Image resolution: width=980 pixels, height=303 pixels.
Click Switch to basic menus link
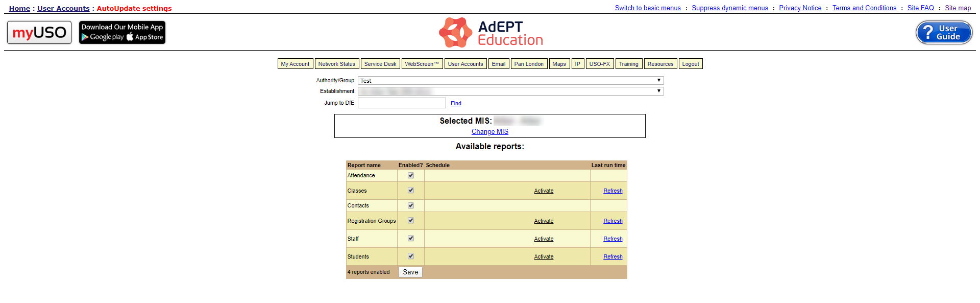[648, 8]
